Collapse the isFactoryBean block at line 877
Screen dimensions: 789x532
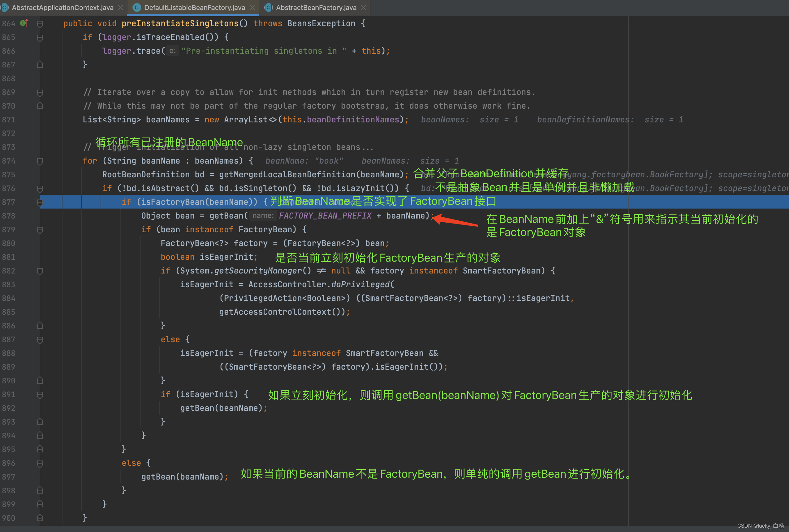click(x=40, y=203)
